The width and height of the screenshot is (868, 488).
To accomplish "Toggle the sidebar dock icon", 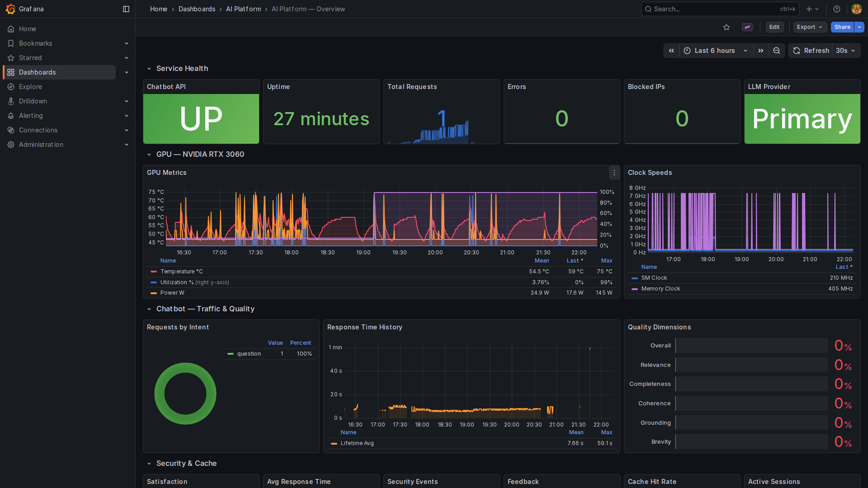I will click(126, 9).
